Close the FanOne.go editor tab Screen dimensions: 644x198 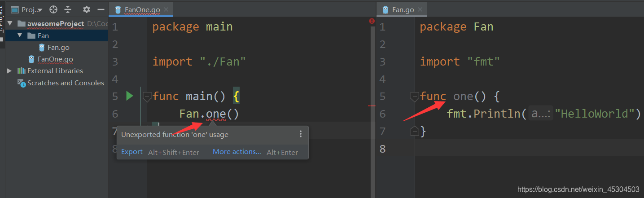pos(166,9)
